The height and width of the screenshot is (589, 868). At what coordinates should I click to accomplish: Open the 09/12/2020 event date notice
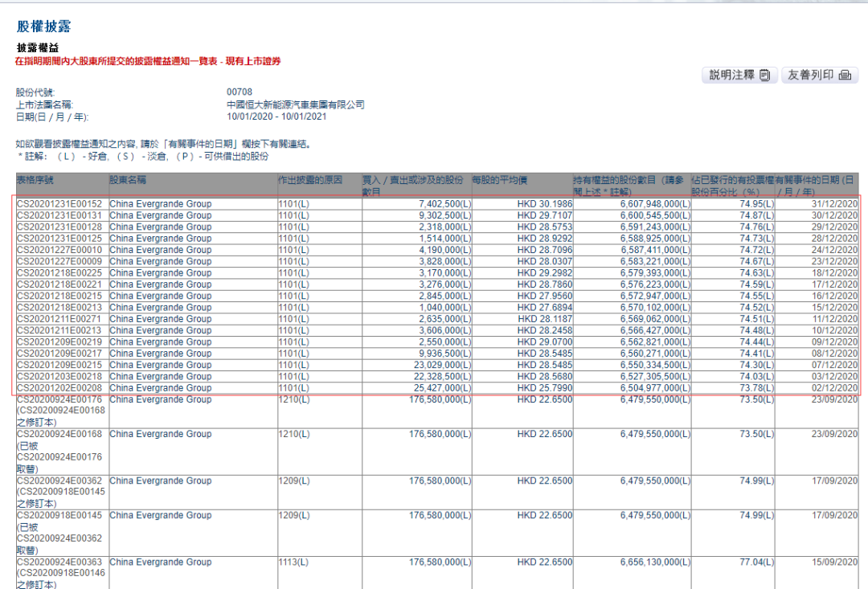tap(834, 342)
